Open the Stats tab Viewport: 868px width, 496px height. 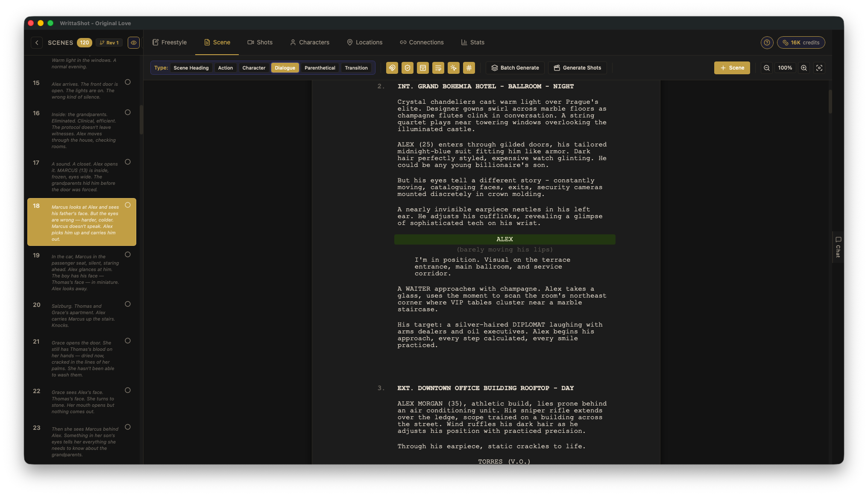coord(472,42)
